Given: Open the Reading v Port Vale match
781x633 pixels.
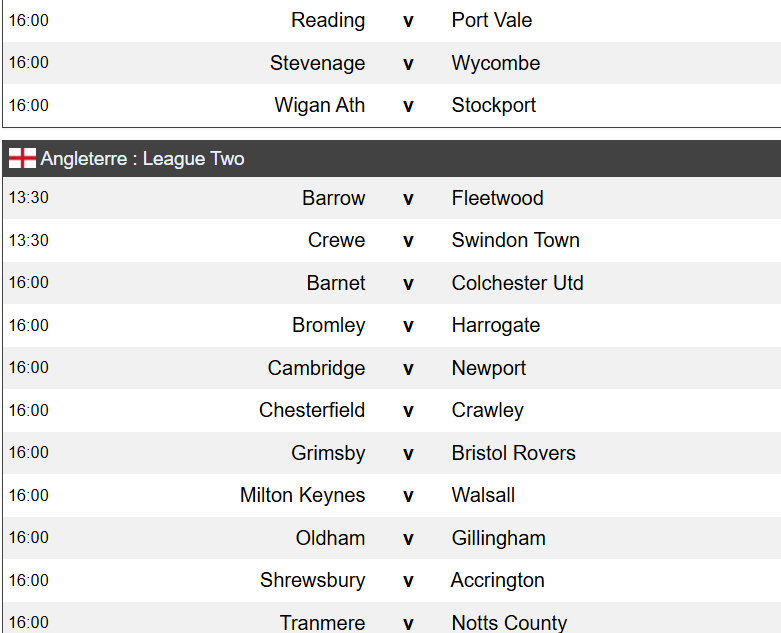Looking at the screenshot, I should coord(392,20).
